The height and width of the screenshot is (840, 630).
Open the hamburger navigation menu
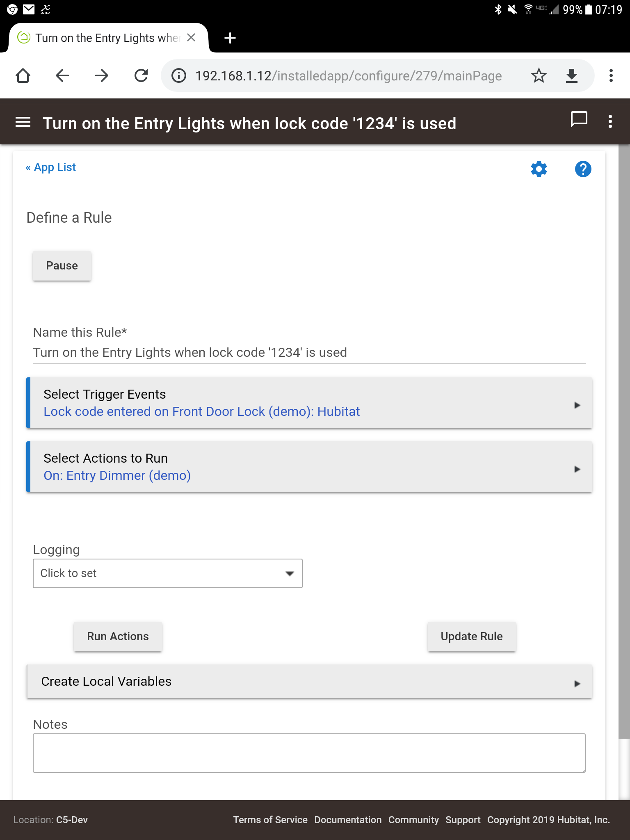23,122
